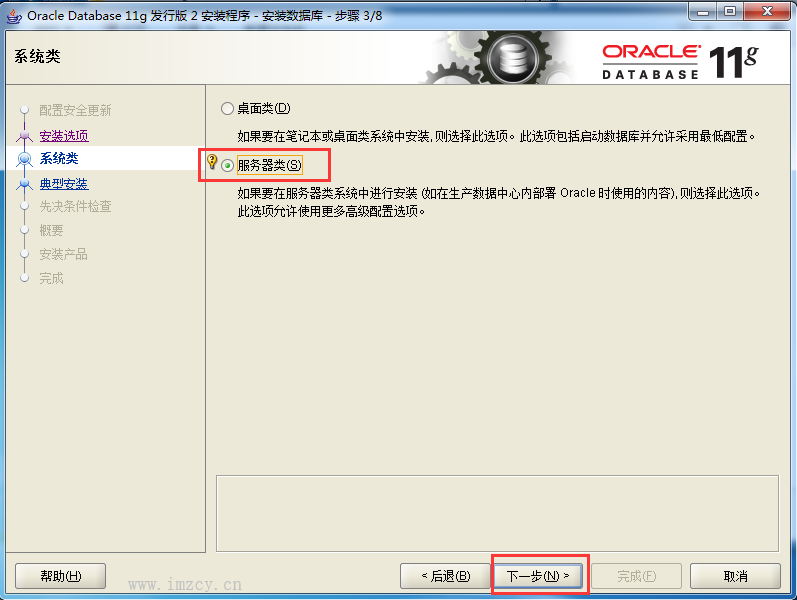797x600 pixels.
Task: Select the 服务器类(S) radio button
Action: [x=227, y=165]
